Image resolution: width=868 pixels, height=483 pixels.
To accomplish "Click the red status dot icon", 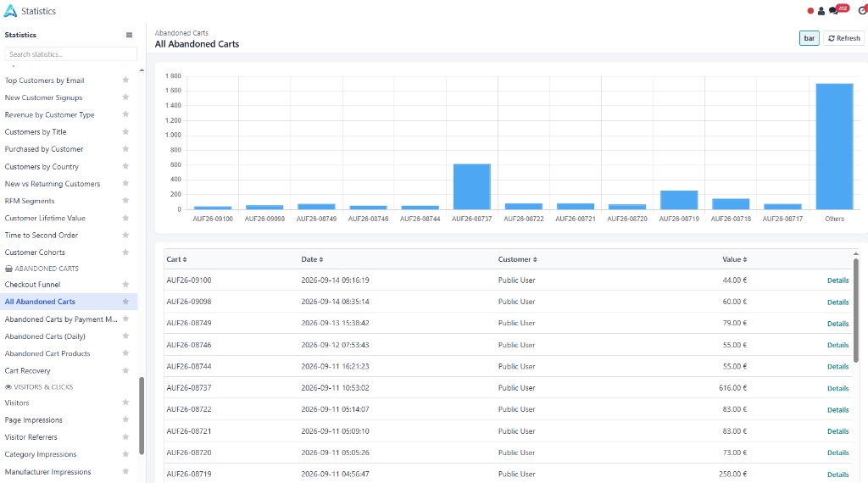I will 810,10.
